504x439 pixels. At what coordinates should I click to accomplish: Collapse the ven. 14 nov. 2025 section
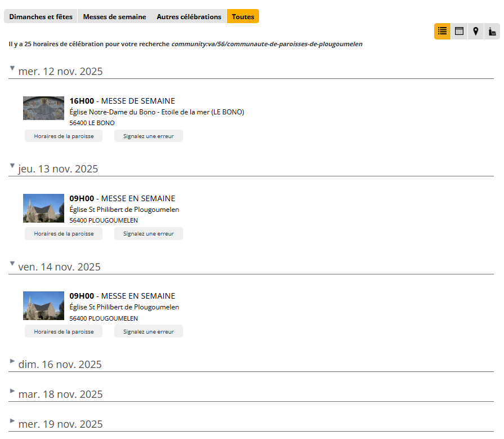pos(12,263)
